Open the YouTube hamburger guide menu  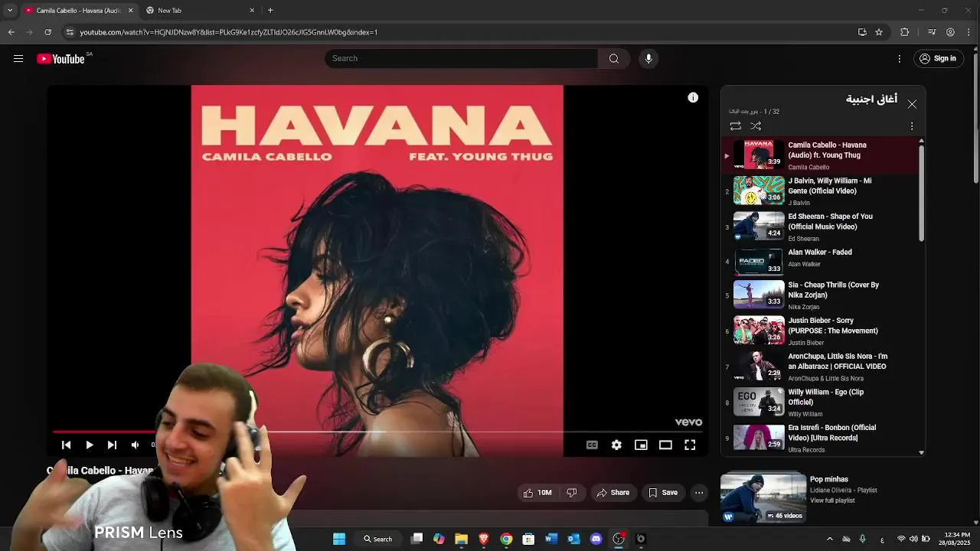18,58
